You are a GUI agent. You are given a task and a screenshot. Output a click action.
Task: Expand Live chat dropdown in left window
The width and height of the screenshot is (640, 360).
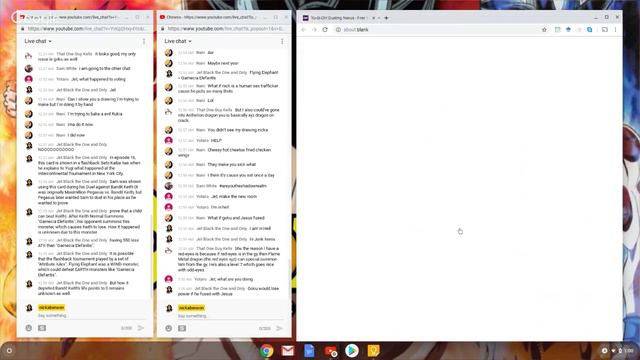click(x=38, y=41)
